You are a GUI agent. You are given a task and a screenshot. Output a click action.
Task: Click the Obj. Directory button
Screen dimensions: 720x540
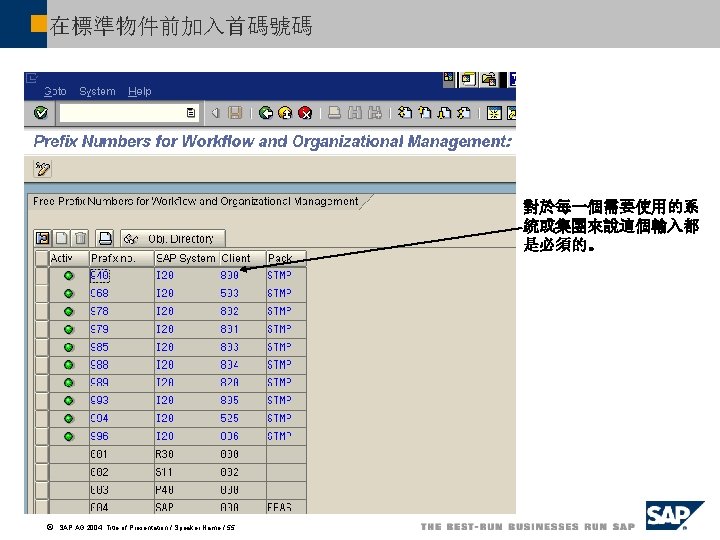(173, 238)
